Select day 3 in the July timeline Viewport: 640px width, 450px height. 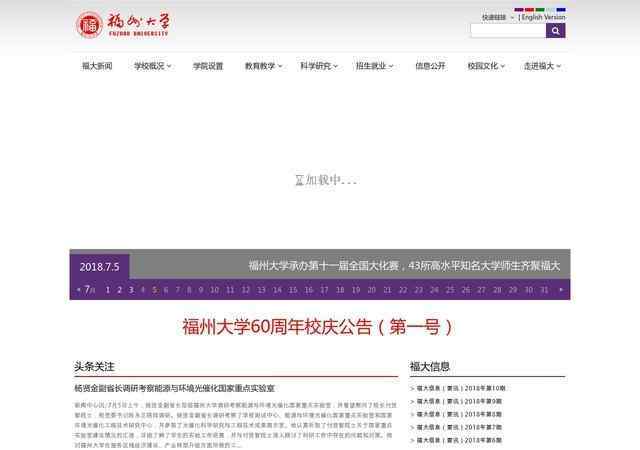[131, 290]
